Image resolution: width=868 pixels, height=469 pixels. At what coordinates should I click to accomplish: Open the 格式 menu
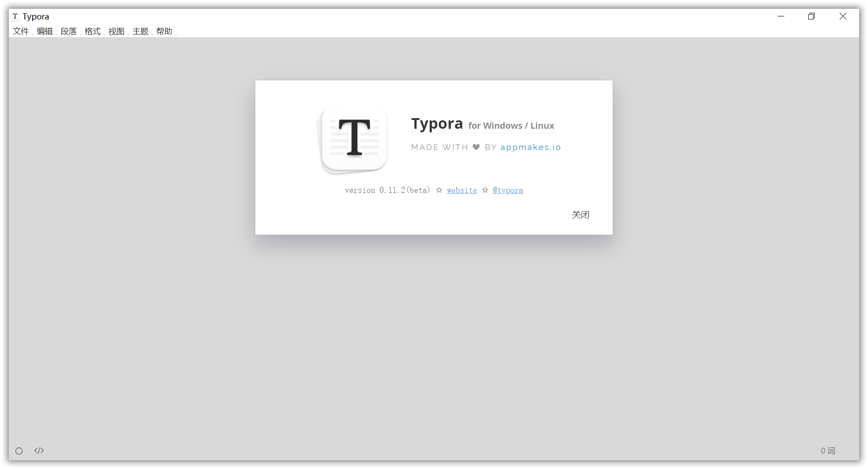point(93,31)
